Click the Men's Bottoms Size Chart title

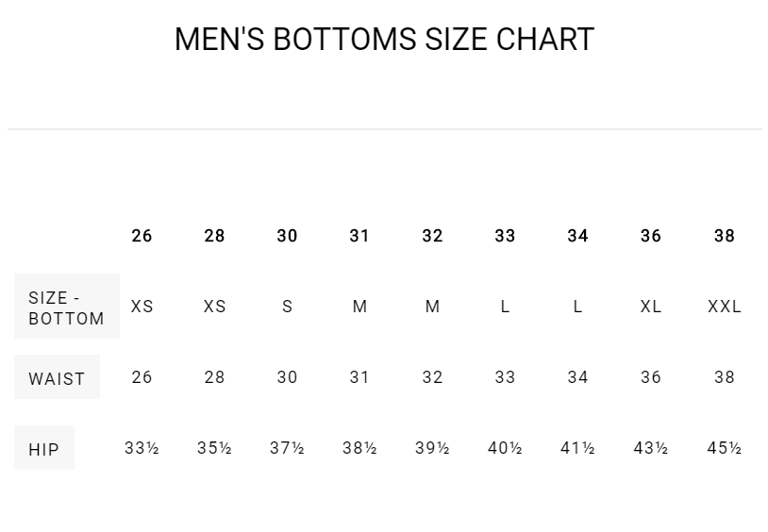[x=384, y=40]
